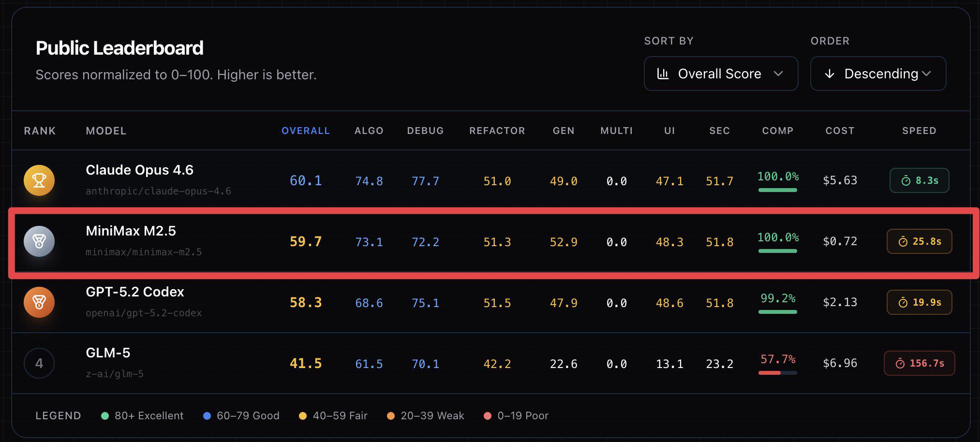Sort by the OVERALL column header
The height and width of the screenshot is (442, 980).
click(x=305, y=131)
